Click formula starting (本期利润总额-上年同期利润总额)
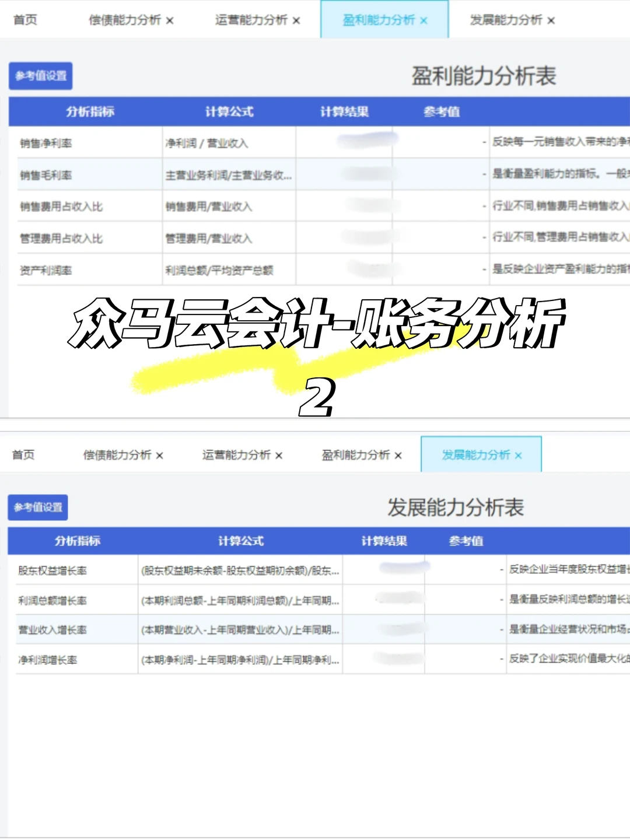 pos(240,600)
